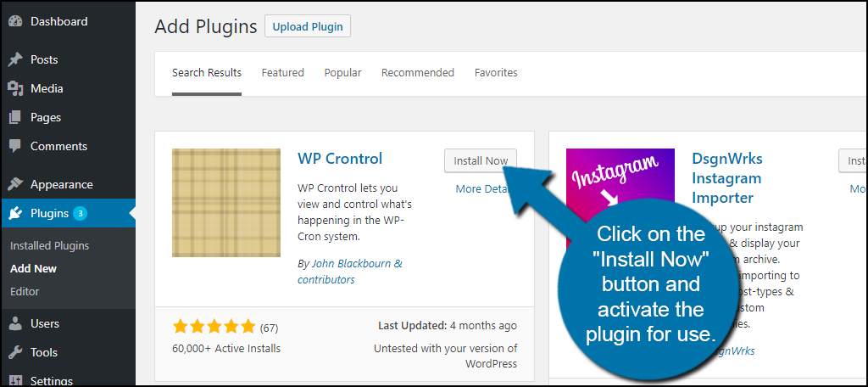Switch to the Popular tab
868x387 pixels.
tap(342, 73)
